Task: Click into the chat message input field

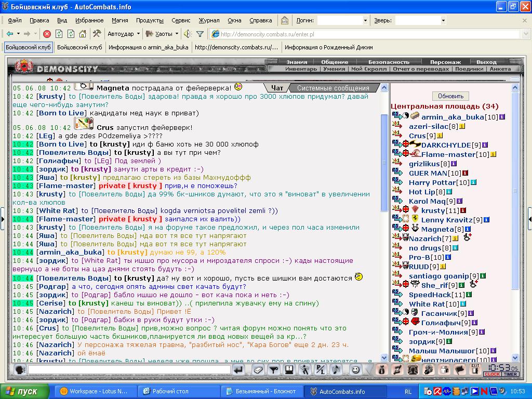Action: [x=129, y=369]
